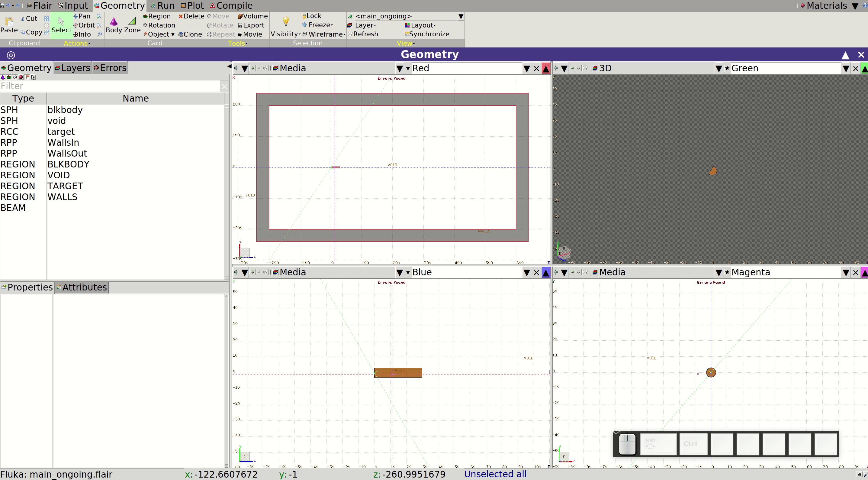Click the Export tool
Viewport: 868px width, 480px height.
(251, 25)
